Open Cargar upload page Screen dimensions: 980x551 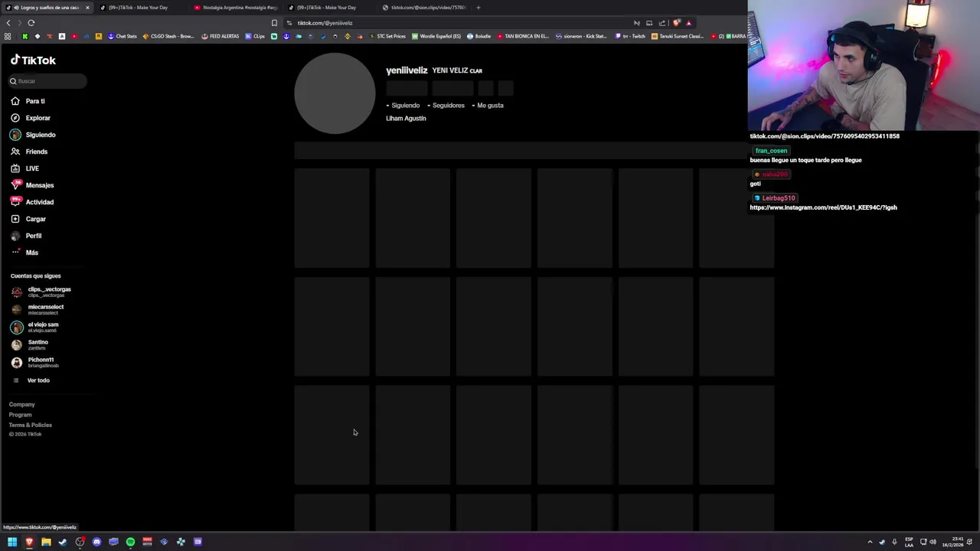click(28, 219)
